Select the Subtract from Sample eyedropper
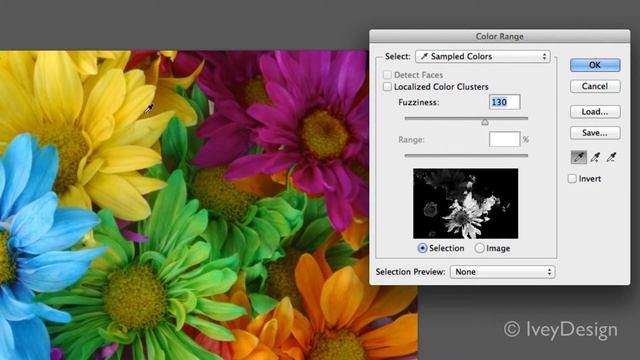This screenshot has height=360, width=640. (611, 158)
